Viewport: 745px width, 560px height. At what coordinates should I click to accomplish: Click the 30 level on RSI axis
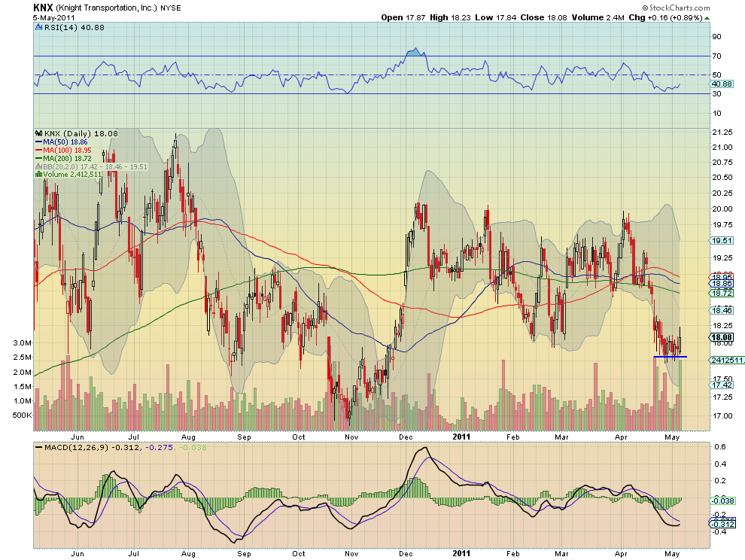click(x=716, y=93)
